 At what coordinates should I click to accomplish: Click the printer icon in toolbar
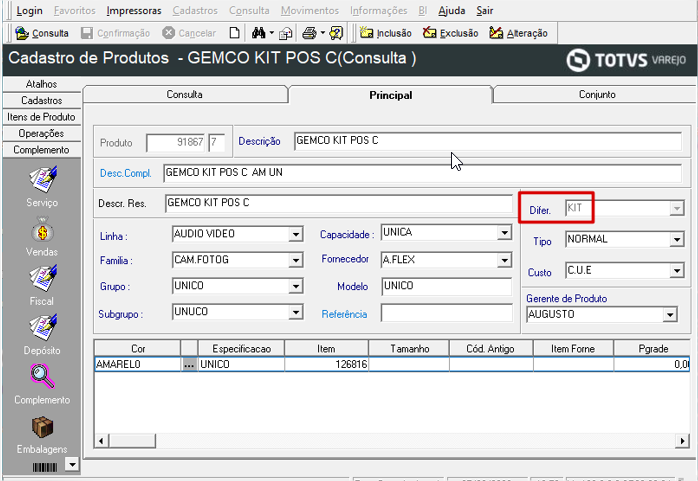pyautogui.click(x=309, y=33)
